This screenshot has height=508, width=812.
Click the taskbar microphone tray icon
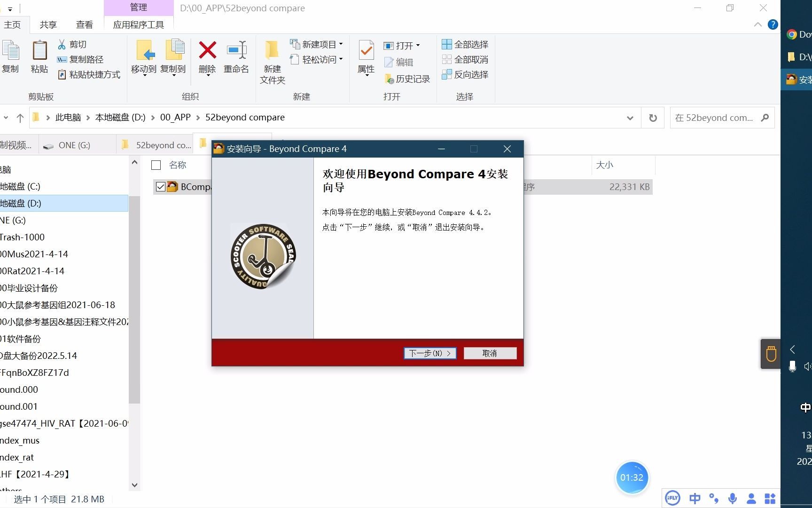point(792,366)
